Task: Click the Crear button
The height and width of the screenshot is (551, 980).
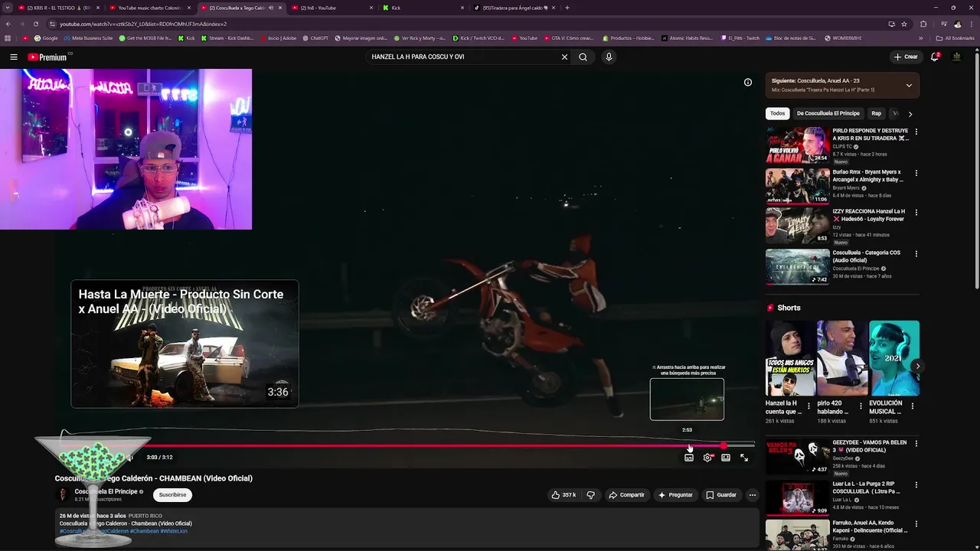Action: pyautogui.click(x=905, y=57)
